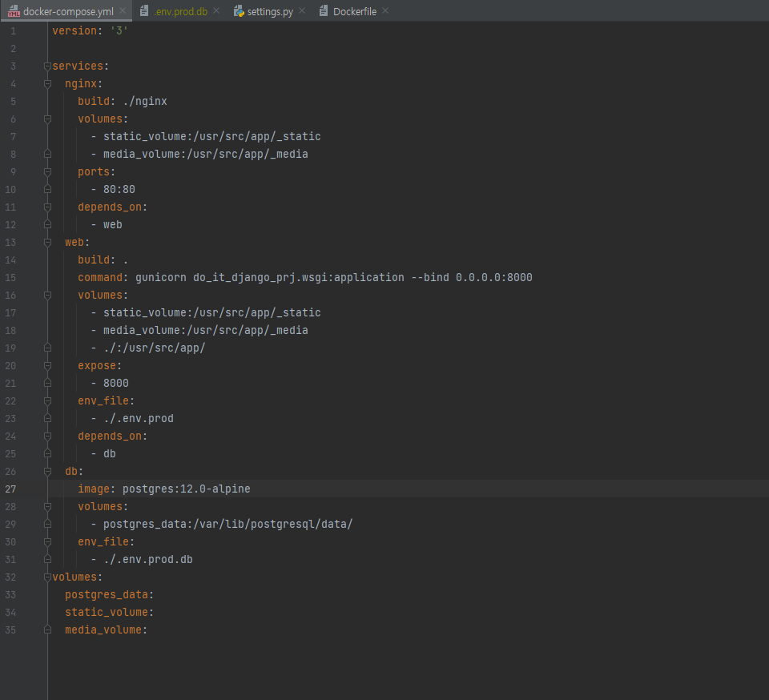Click the "image: postgres:12.0-alpine" line
This screenshot has width=769, height=700.
(163, 489)
